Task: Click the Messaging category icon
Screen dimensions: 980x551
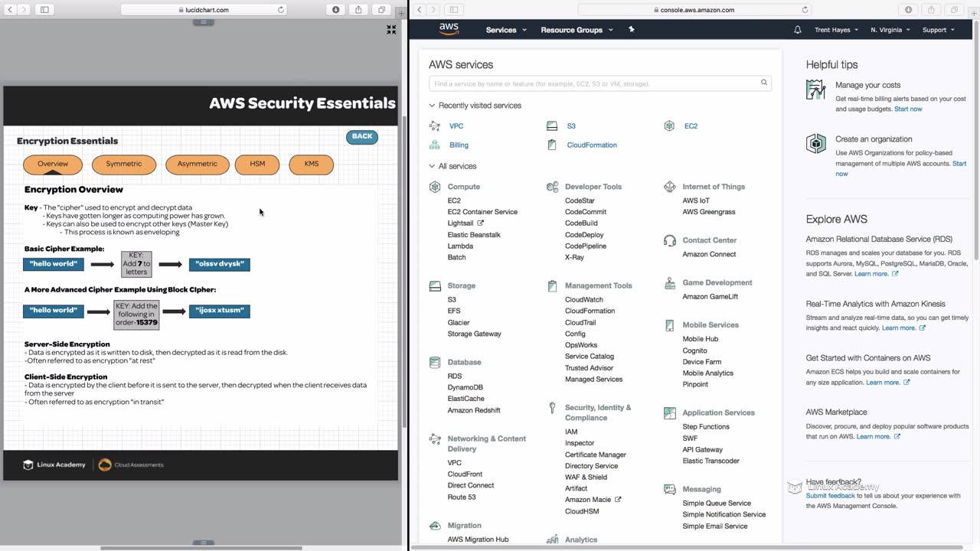Action: click(x=670, y=489)
